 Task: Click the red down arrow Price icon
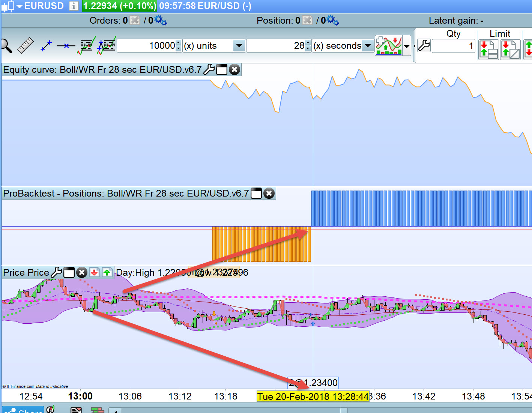click(x=95, y=272)
